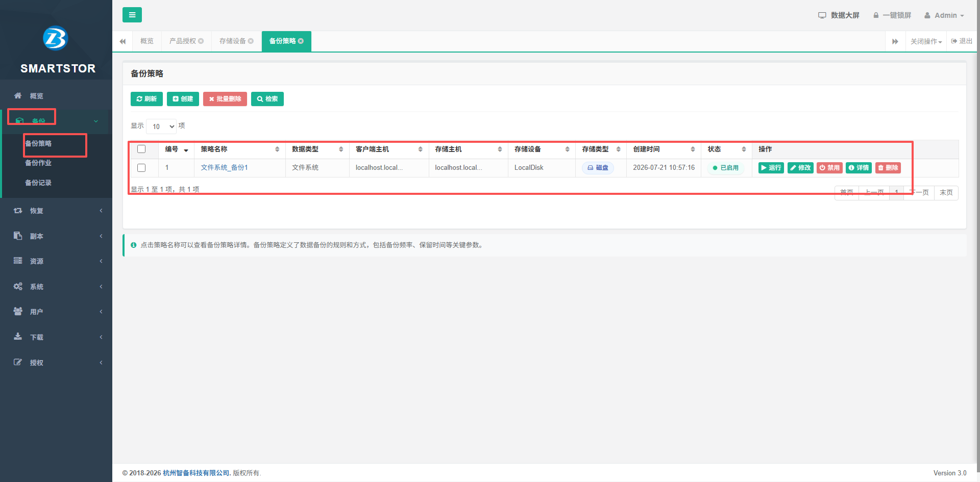Sort by 状态 column header
Image resolution: width=980 pixels, height=482 pixels.
click(x=726, y=149)
